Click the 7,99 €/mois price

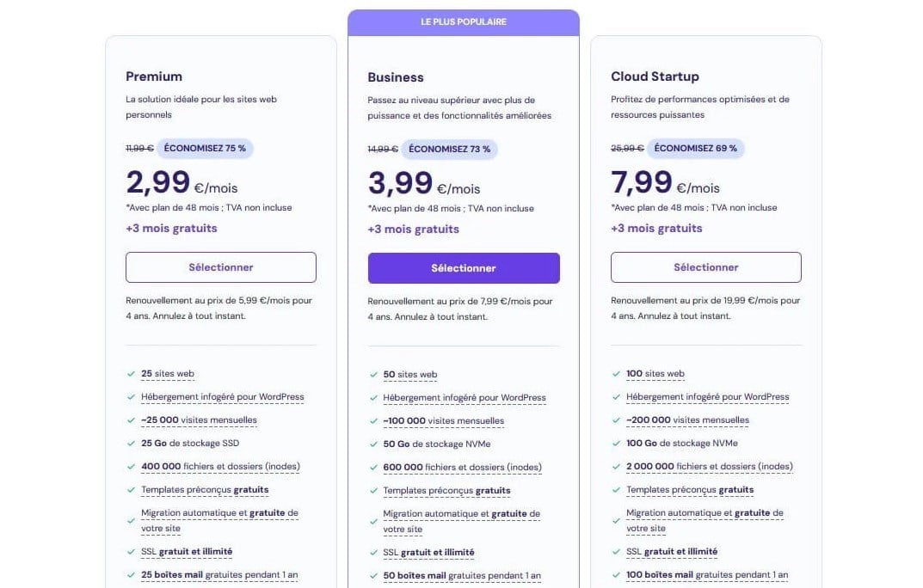click(x=665, y=182)
